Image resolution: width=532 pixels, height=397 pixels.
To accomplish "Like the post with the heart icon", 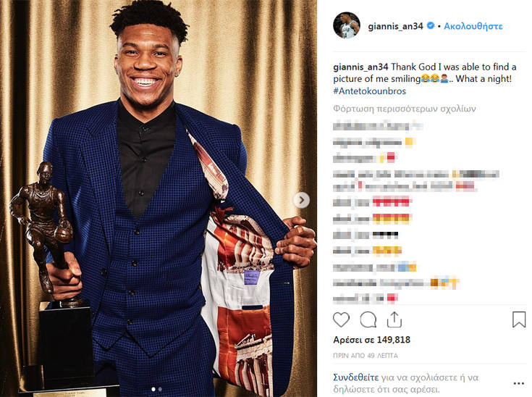I will [341, 319].
